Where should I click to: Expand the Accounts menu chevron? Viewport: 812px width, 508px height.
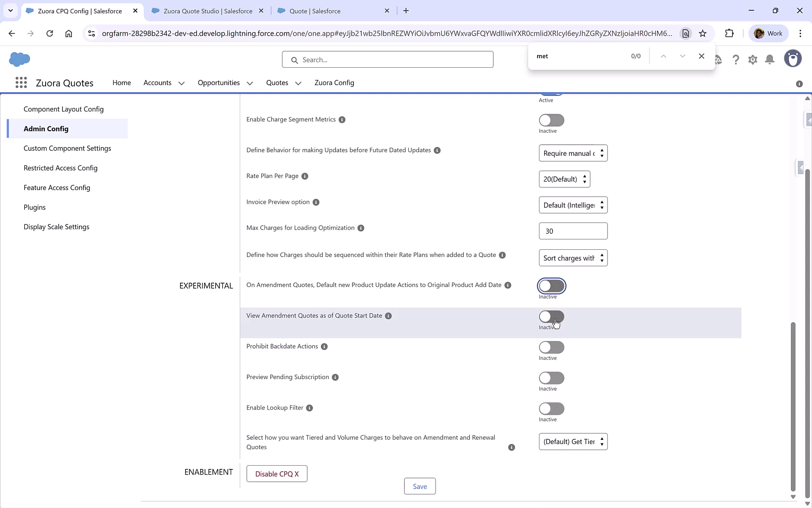point(181,83)
